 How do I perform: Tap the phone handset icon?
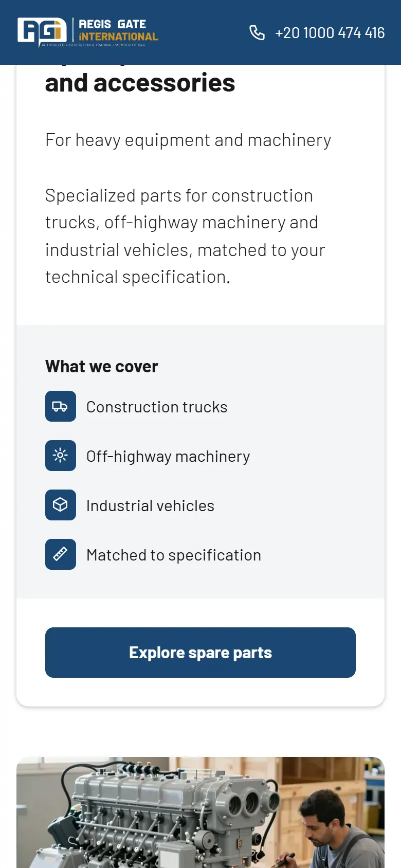pos(257,32)
